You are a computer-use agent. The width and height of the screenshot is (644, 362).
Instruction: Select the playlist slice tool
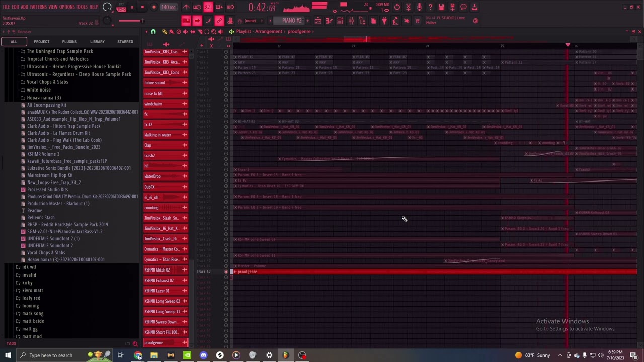(x=199, y=32)
